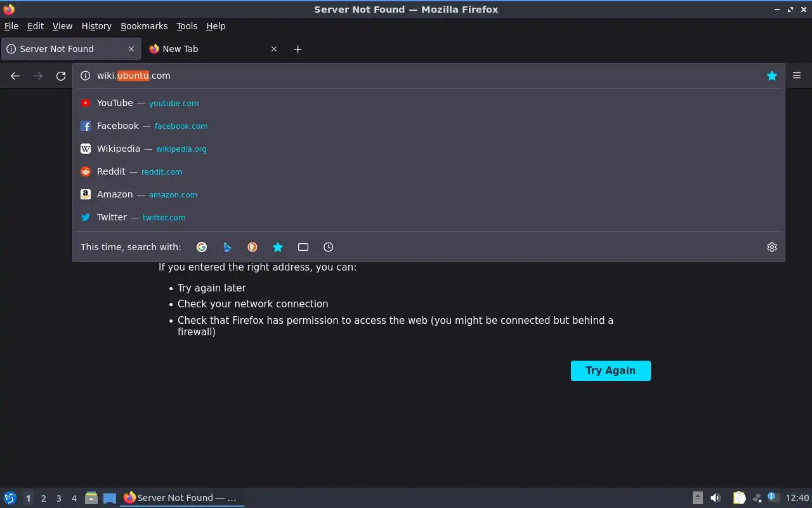The image size is (812, 508).
Task: Click the removable media eject tray icon
Action: (x=697, y=498)
